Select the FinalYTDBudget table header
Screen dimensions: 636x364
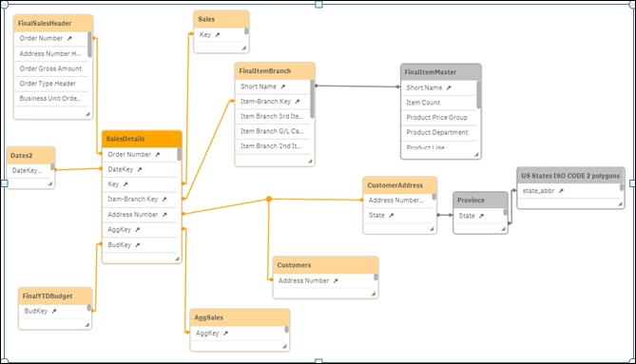click(x=55, y=297)
